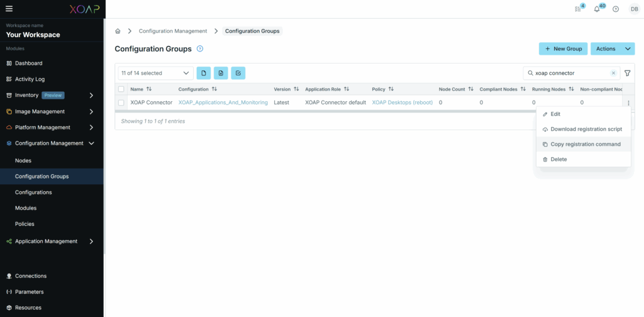The height and width of the screenshot is (317, 644).
Task: Tick the header select-all checkbox
Action: (x=121, y=89)
